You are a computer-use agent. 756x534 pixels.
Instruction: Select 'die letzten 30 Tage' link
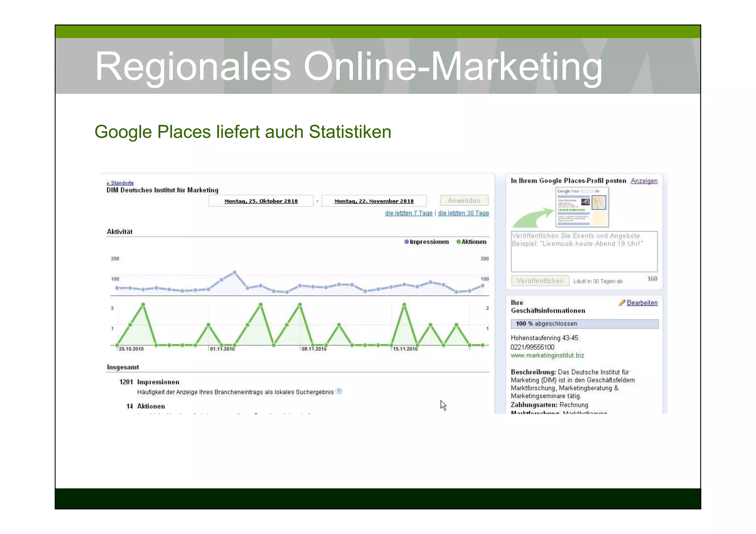coord(463,213)
